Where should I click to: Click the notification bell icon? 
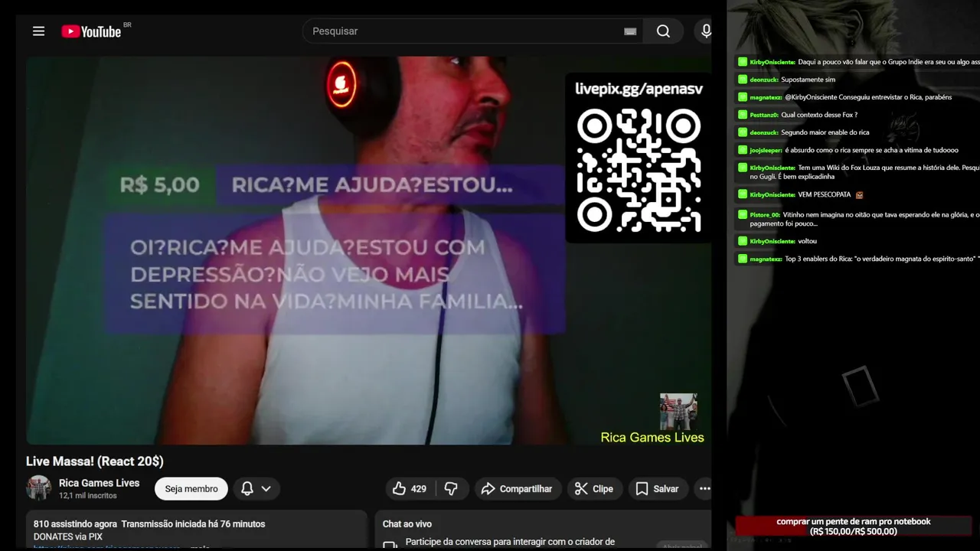247,488
